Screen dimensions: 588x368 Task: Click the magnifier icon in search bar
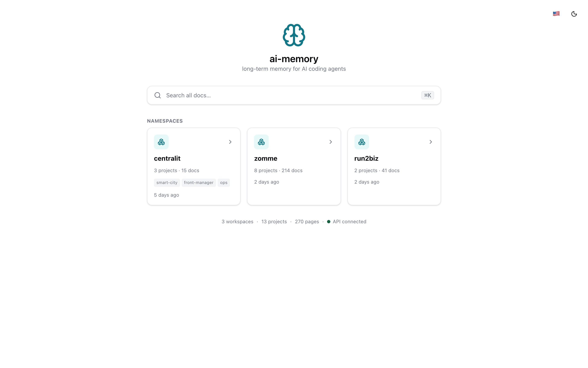157,95
